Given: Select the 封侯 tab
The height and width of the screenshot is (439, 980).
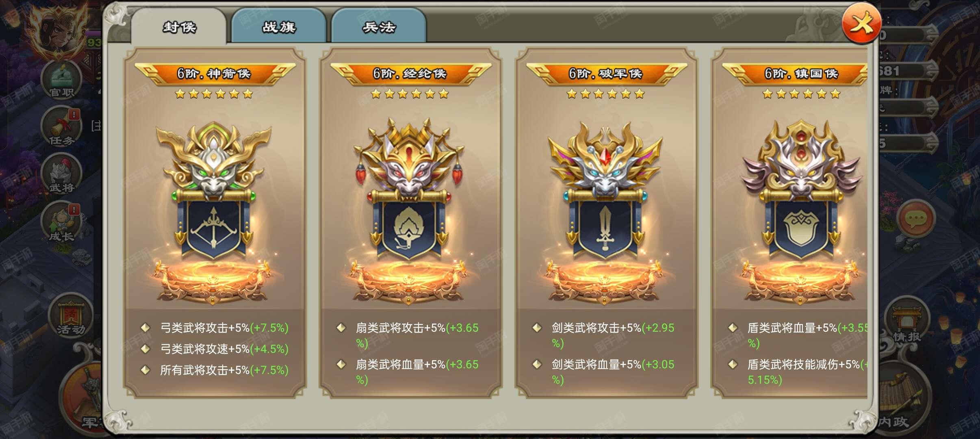Looking at the screenshot, I should (179, 26).
